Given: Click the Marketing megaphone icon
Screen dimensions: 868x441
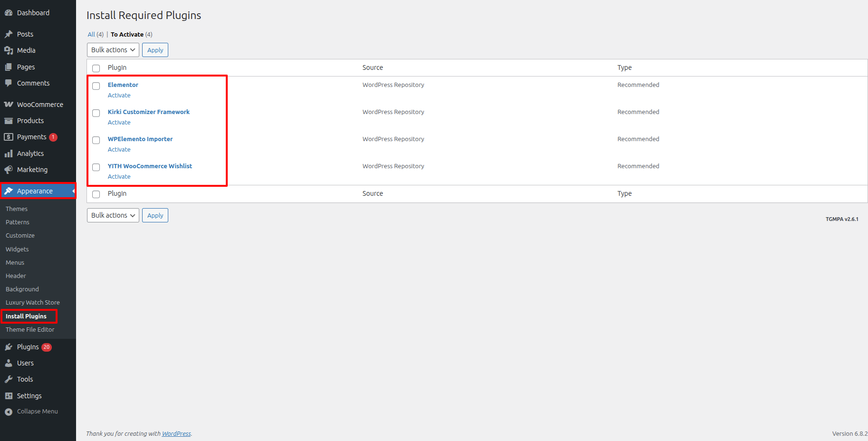Looking at the screenshot, I should click(x=9, y=170).
